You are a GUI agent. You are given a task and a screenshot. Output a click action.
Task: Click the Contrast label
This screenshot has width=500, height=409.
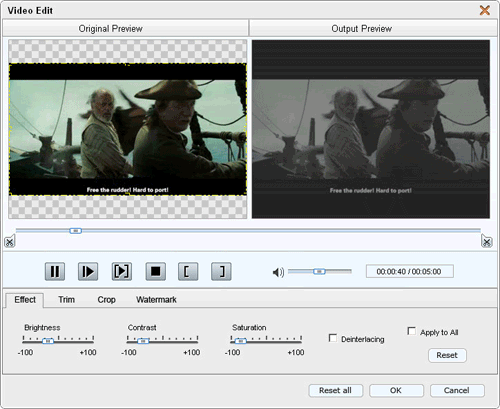tap(142, 328)
